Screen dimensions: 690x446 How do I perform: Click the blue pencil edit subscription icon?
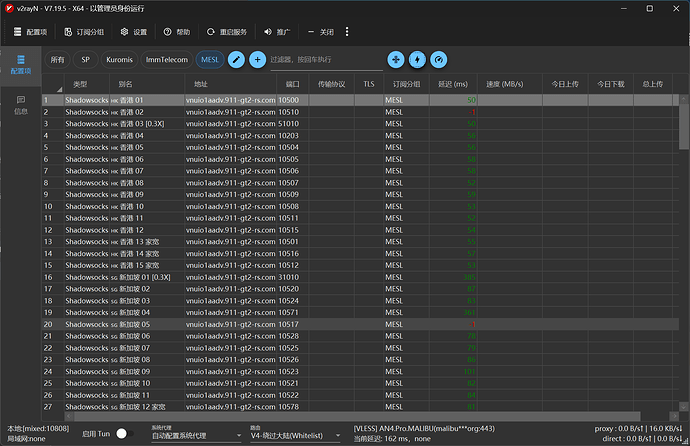click(236, 59)
